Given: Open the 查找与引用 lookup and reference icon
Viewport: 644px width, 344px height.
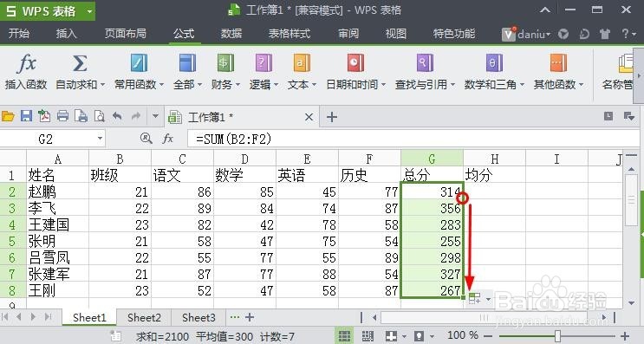Looking at the screenshot, I should (425, 63).
